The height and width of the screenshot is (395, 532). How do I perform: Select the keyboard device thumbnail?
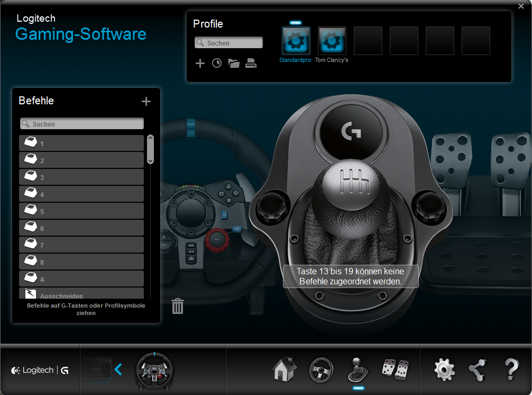97,369
